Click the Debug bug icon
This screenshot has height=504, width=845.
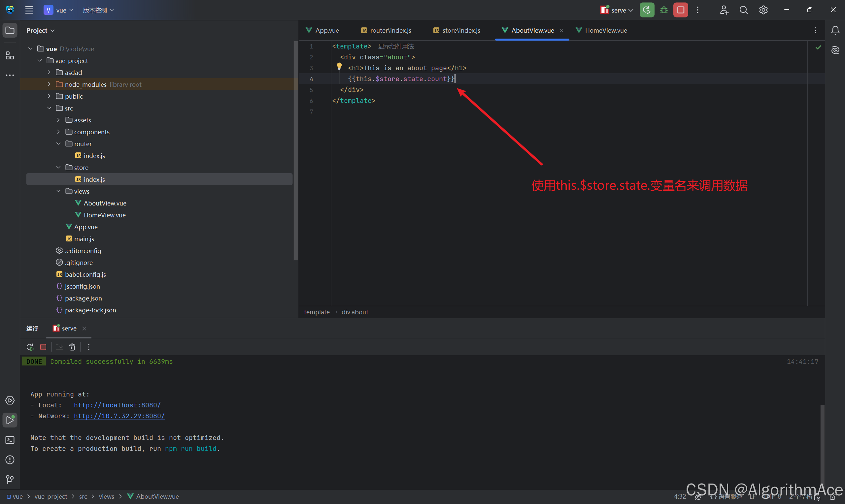pyautogui.click(x=663, y=10)
